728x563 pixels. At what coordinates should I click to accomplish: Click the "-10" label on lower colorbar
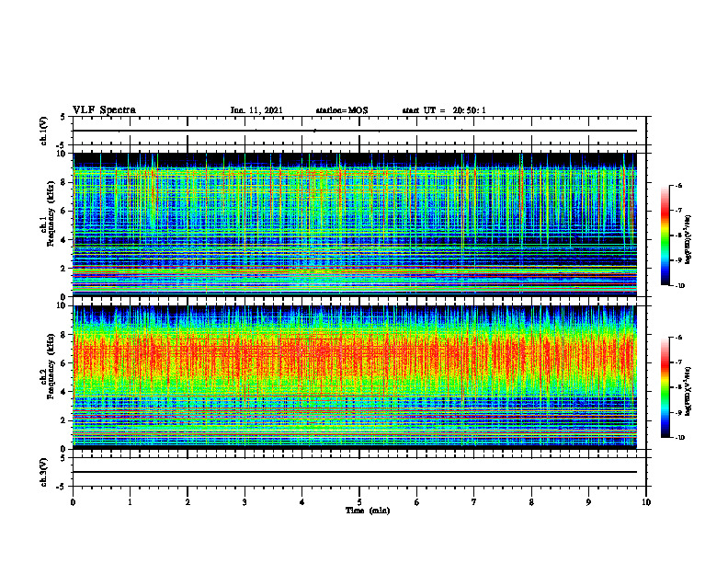point(680,438)
